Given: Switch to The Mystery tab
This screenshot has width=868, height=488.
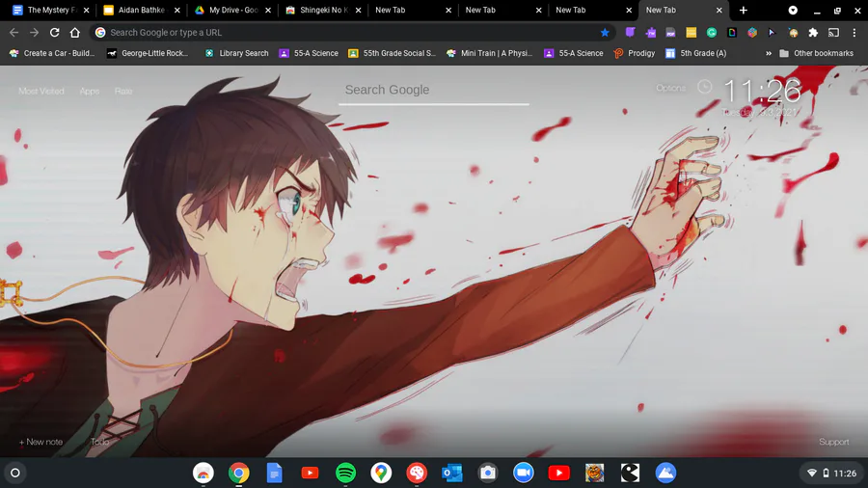Looking at the screenshot, I should pyautogui.click(x=49, y=10).
